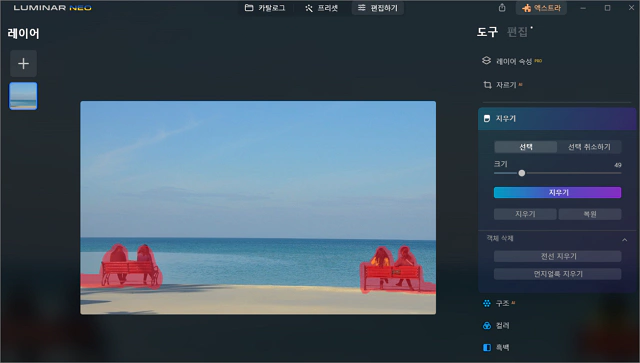Click the edit sliders icon
This screenshot has height=363, width=640.
pyautogui.click(x=362, y=8)
